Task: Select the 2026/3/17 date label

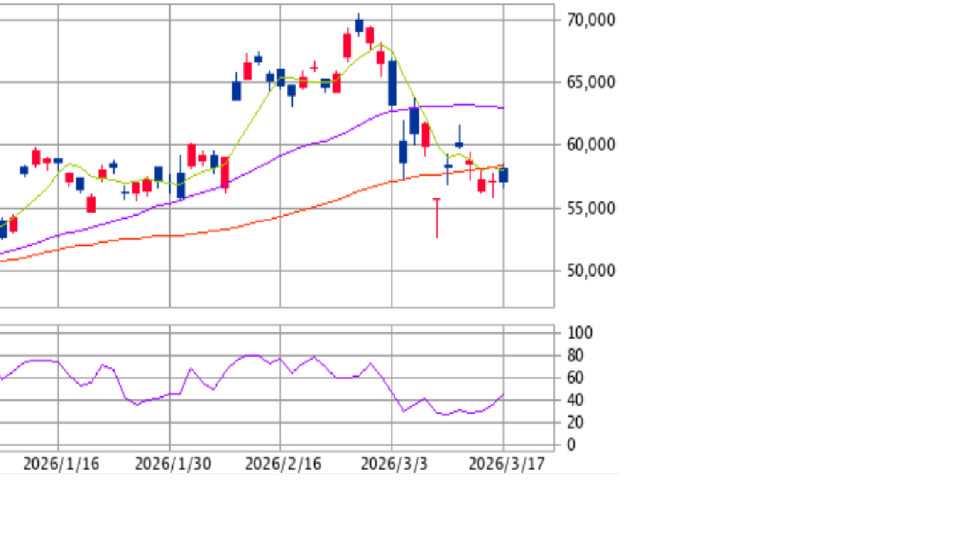Action: pyautogui.click(x=506, y=465)
